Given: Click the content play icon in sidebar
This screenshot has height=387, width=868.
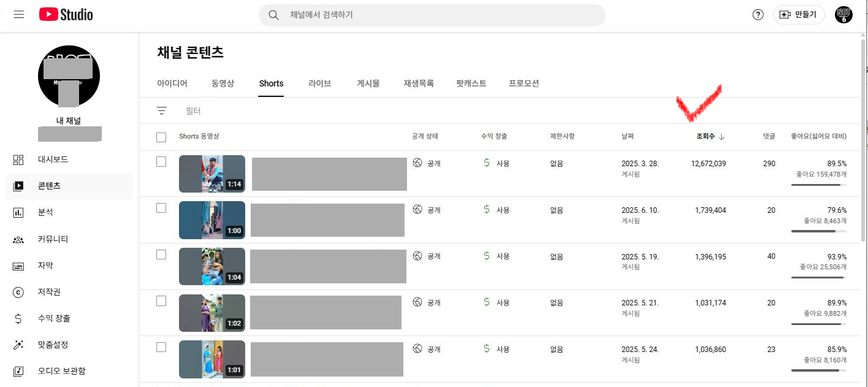Looking at the screenshot, I should (x=18, y=186).
